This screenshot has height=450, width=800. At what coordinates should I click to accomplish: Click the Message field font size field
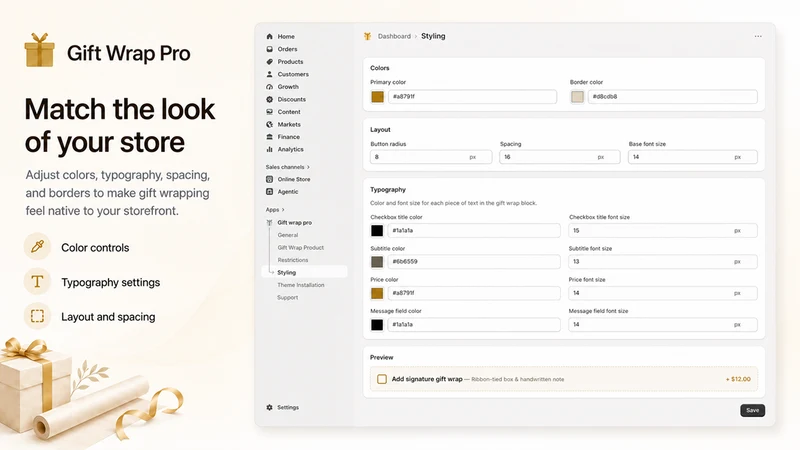pos(663,324)
